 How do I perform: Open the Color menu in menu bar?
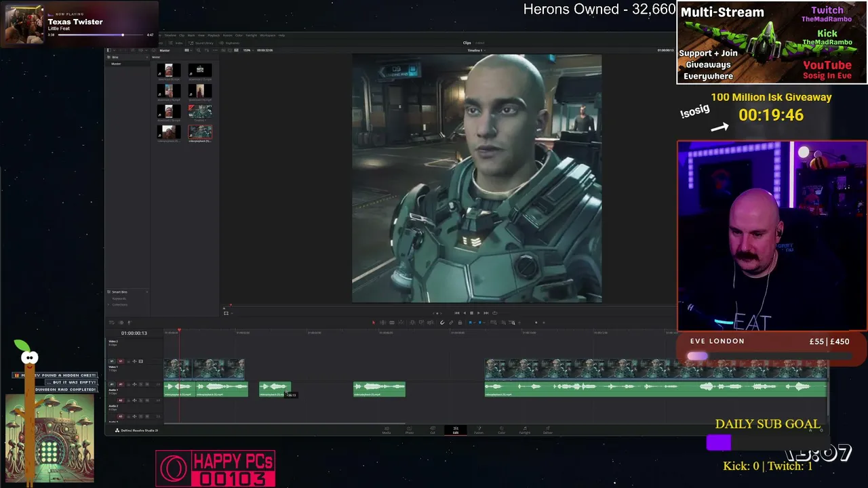coord(239,35)
